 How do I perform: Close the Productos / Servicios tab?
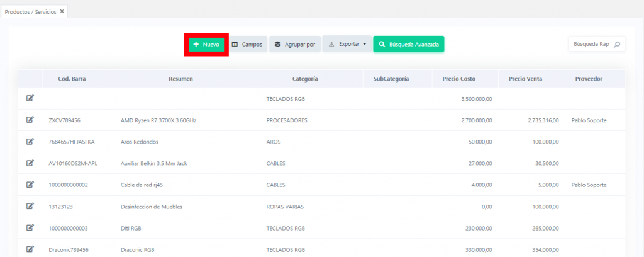pyautogui.click(x=62, y=11)
